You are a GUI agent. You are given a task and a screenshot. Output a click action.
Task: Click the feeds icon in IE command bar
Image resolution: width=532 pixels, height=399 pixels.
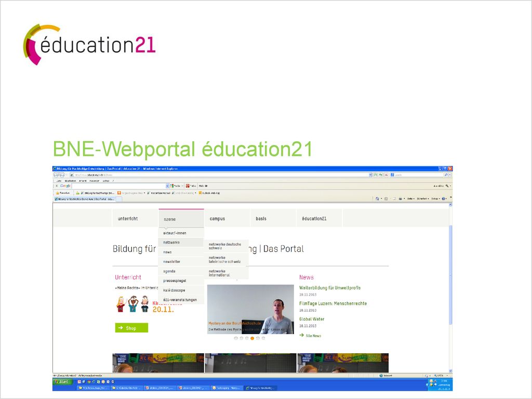[386, 199]
